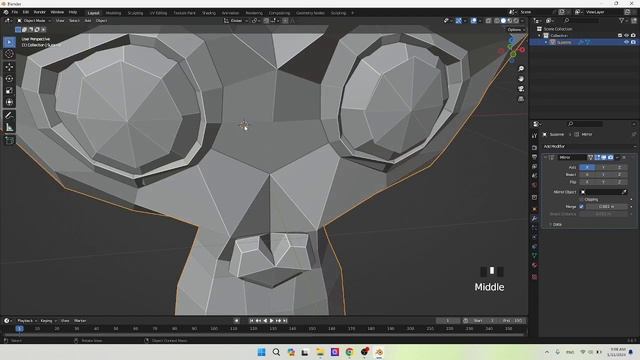The width and height of the screenshot is (640, 360).
Task: Toggle Mirror Axis X button
Action: 587,167
